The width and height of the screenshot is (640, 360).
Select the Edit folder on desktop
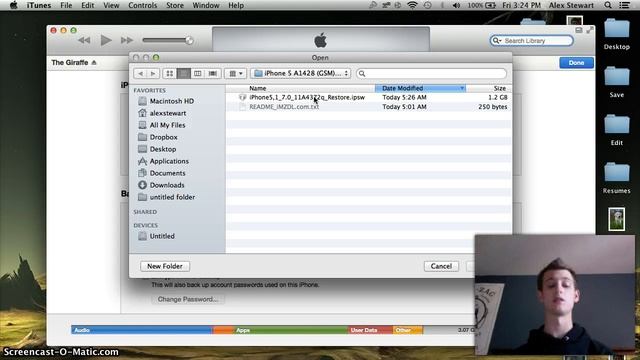point(616,130)
